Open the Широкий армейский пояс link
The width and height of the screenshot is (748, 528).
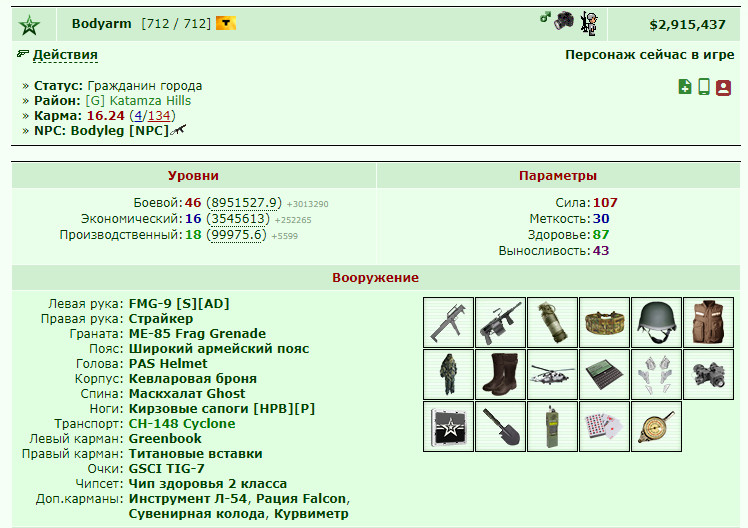[219, 349]
